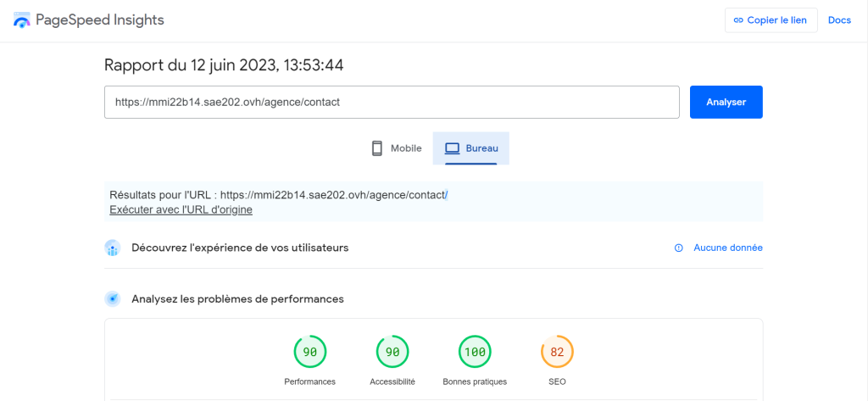Click the Aucune donnée info icon
The image size is (868, 401).
[678, 248]
